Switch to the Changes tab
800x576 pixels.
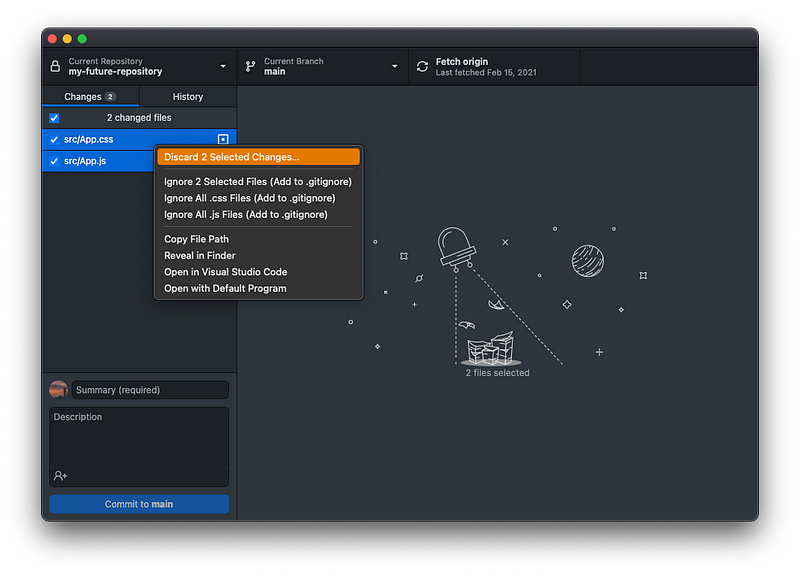point(90,96)
